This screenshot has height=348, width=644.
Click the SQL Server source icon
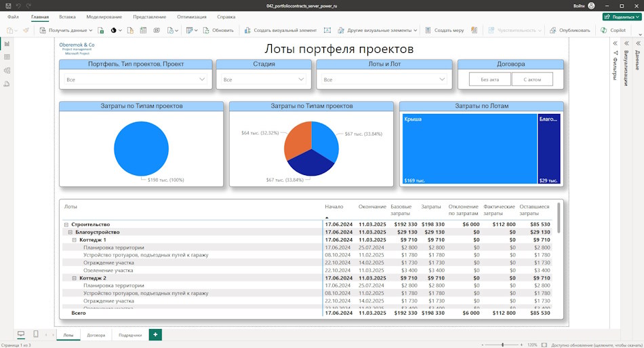coord(130,30)
